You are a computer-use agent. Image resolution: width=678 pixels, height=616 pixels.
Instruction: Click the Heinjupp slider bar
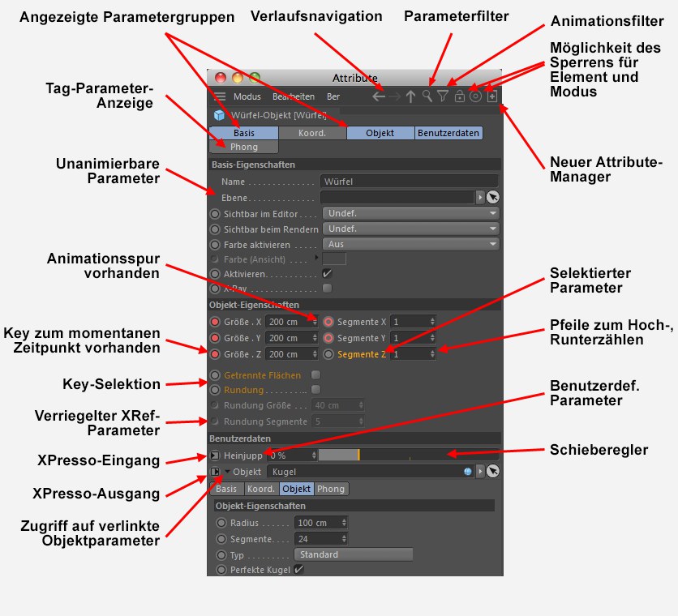pyautogui.click(x=408, y=455)
